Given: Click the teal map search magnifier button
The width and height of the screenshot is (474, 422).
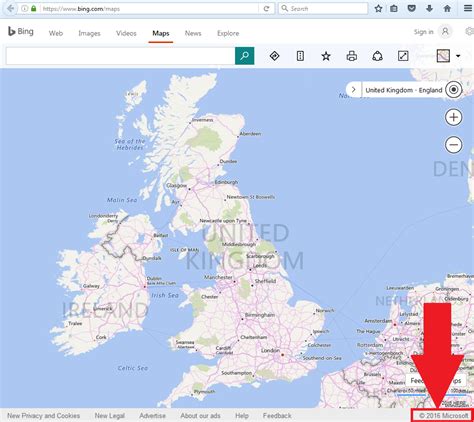Looking at the screenshot, I should (244, 56).
